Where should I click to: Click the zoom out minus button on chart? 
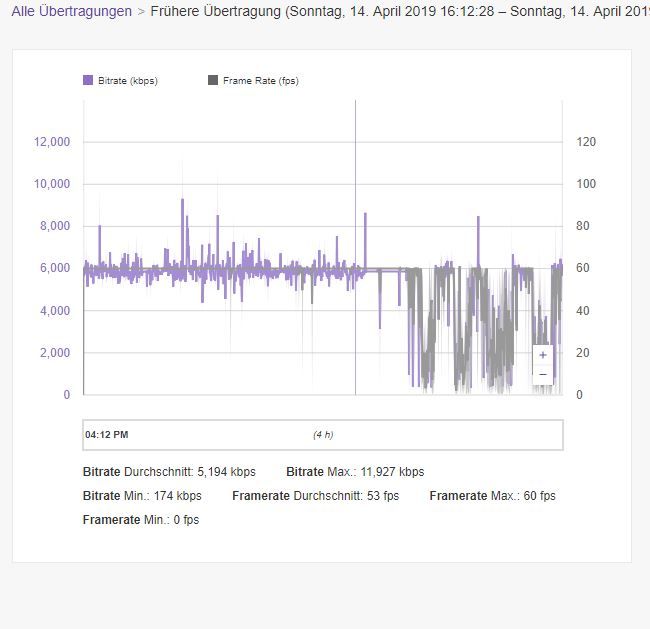coord(543,374)
